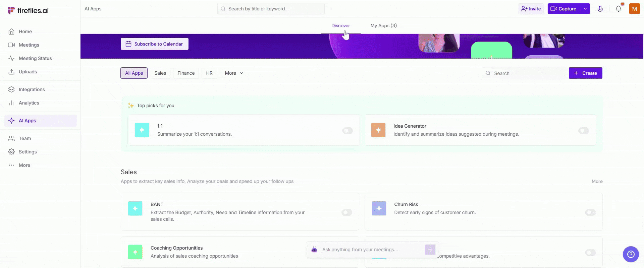Open Analytics in the sidebar
The width and height of the screenshot is (644, 268).
click(x=40, y=103)
